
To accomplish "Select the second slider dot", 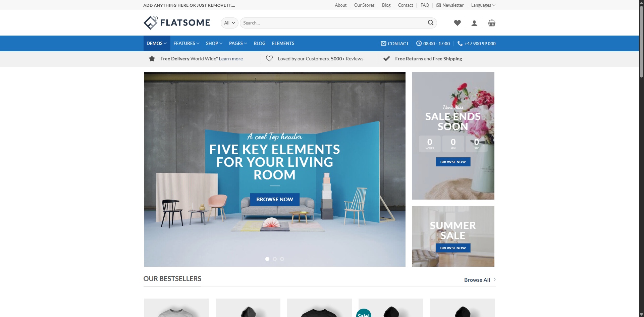I will pos(275,259).
